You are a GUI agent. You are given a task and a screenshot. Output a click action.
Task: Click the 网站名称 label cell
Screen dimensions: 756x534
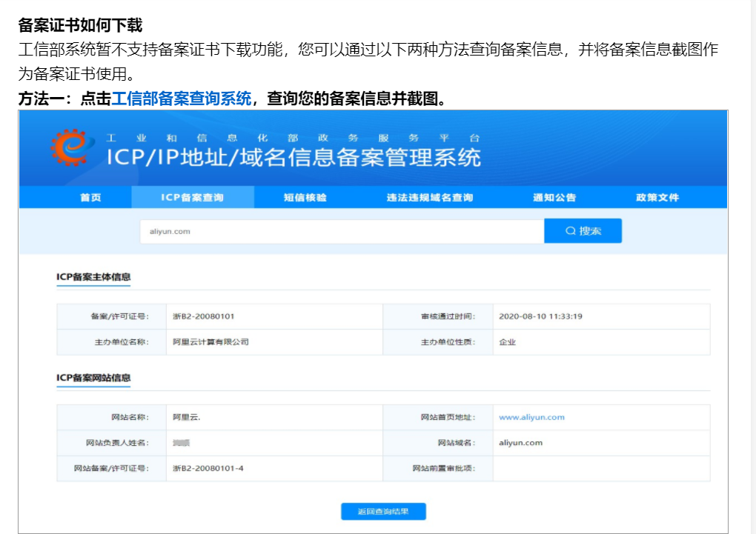click(111, 418)
